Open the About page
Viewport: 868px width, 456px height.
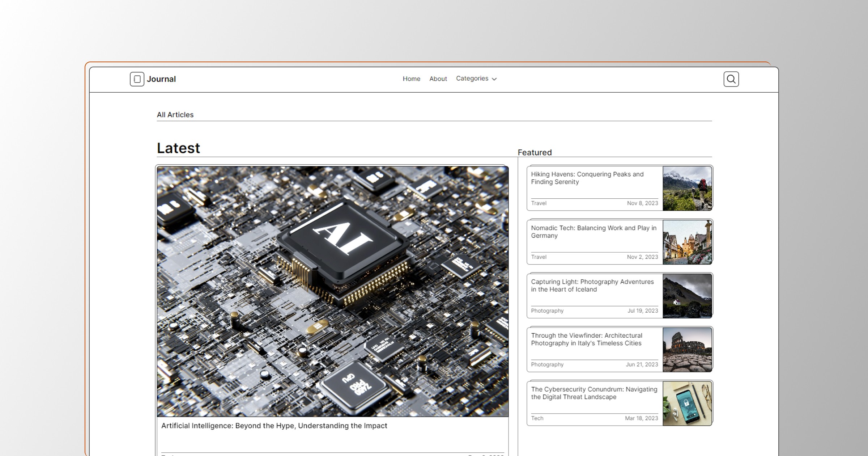pyautogui.click(x=438, y=79)
